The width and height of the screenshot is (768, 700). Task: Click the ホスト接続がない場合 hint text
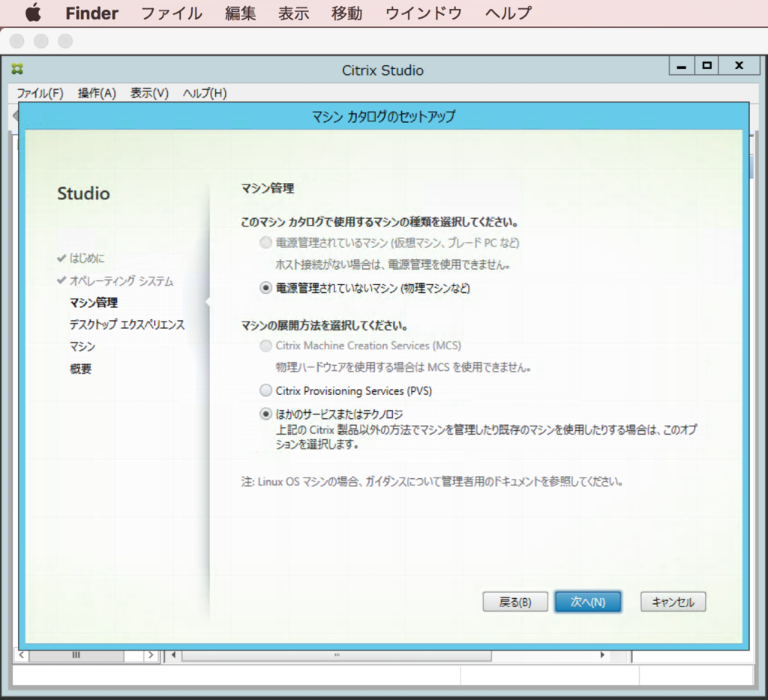pos(393,265)
